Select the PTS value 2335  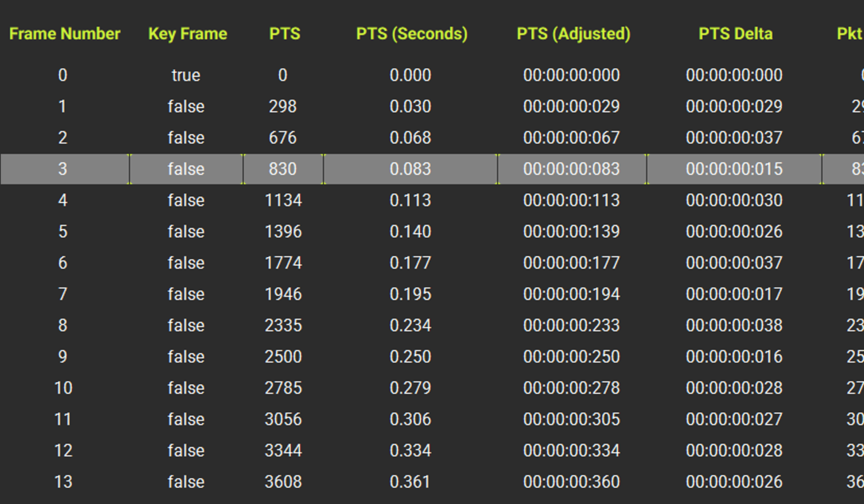point(283,325)
